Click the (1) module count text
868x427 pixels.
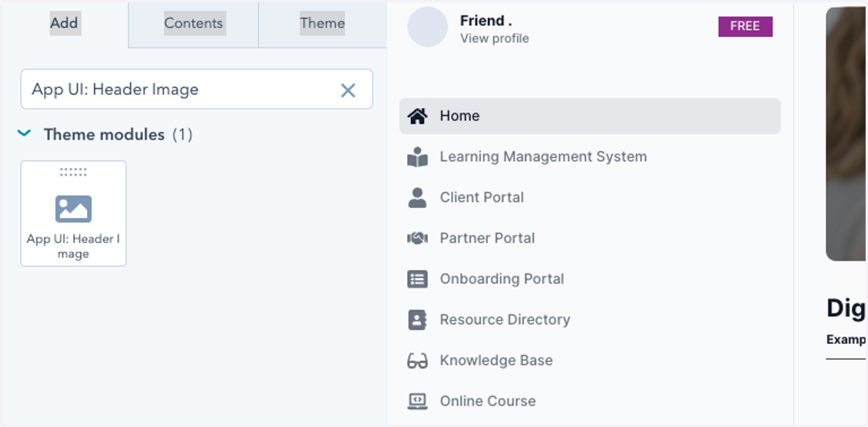(182, 135)
